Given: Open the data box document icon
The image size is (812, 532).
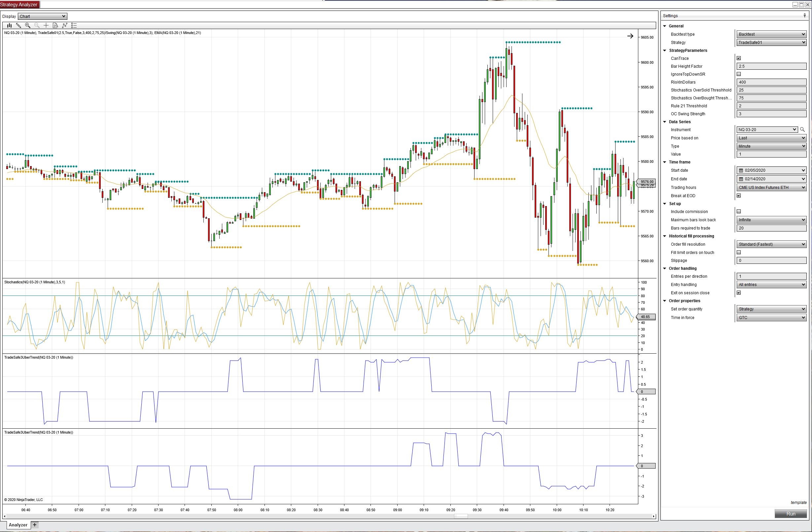Looking at the screenshot, I should click(55, 25).
